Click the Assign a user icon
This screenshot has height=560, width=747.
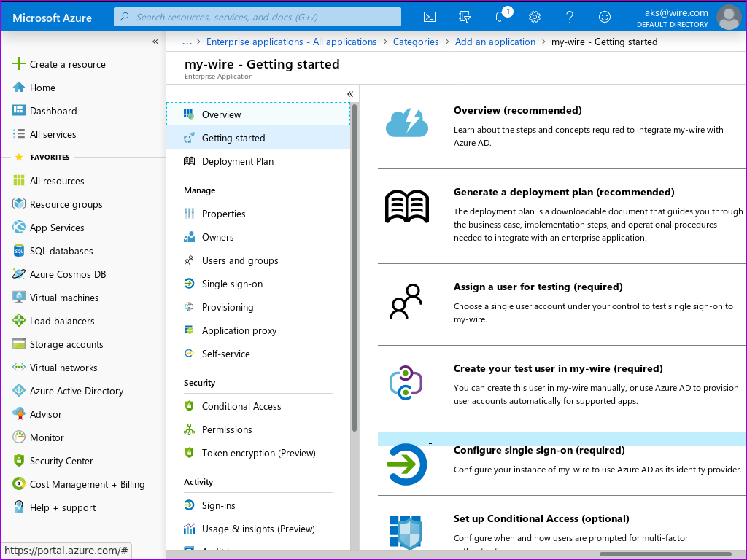[406, 301]
